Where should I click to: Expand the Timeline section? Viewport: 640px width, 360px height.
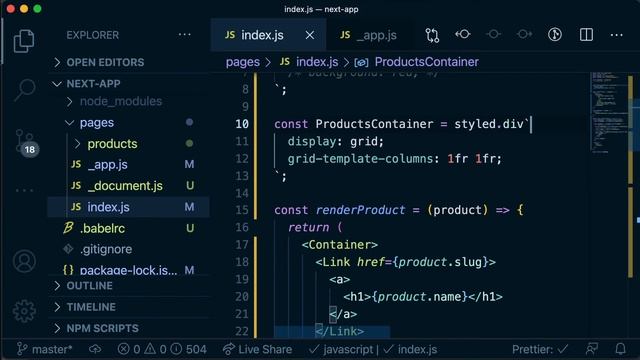click(129, 307)
